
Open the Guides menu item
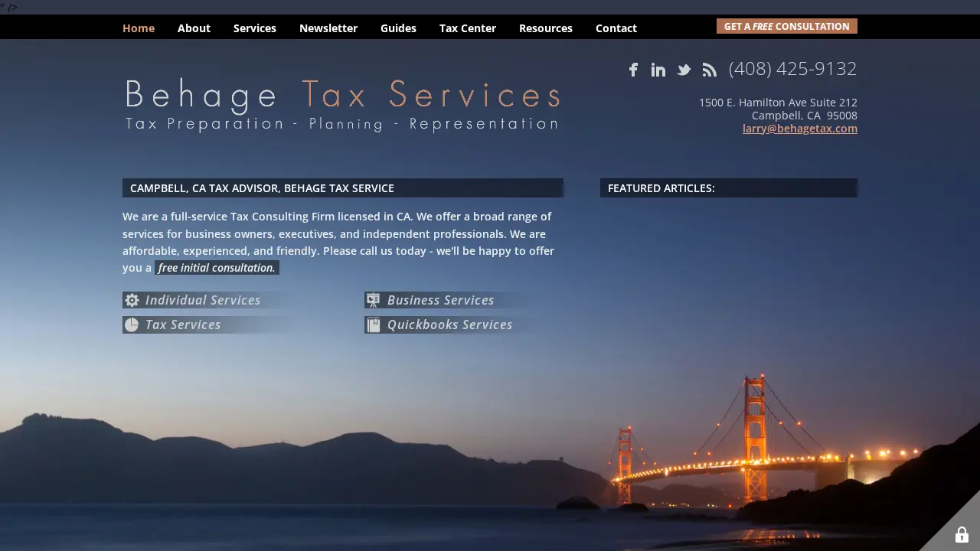[398, 28]
